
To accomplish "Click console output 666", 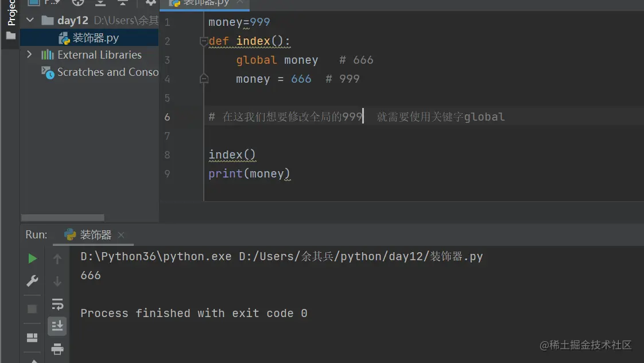I will 90,275.
